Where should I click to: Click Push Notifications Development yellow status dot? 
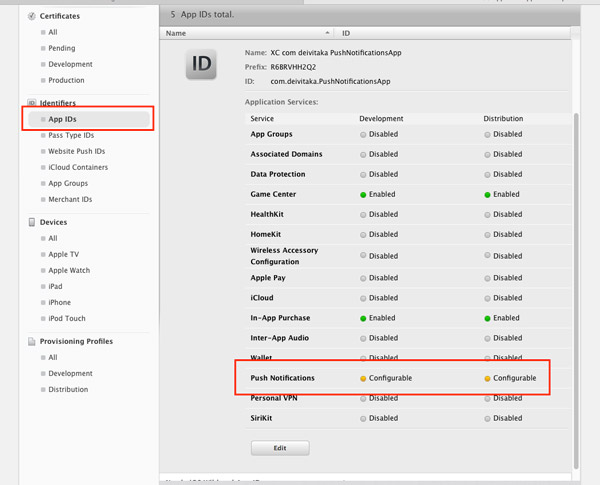click(x=364, y=378)
